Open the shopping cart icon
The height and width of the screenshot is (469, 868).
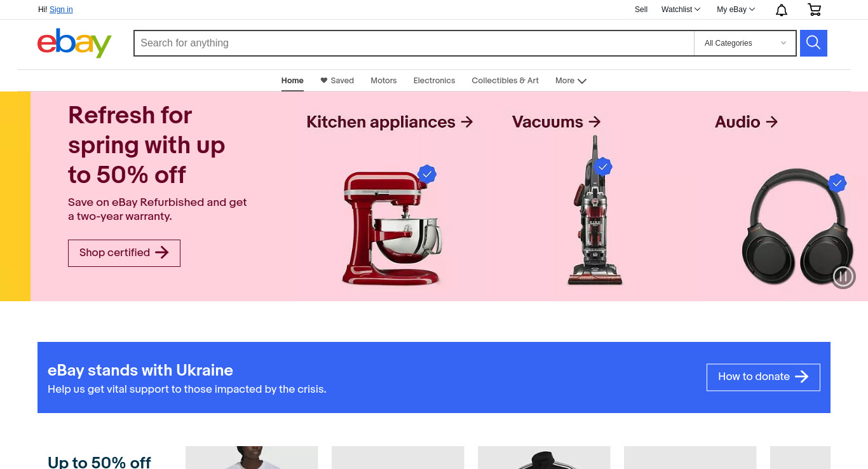(814, 10)
